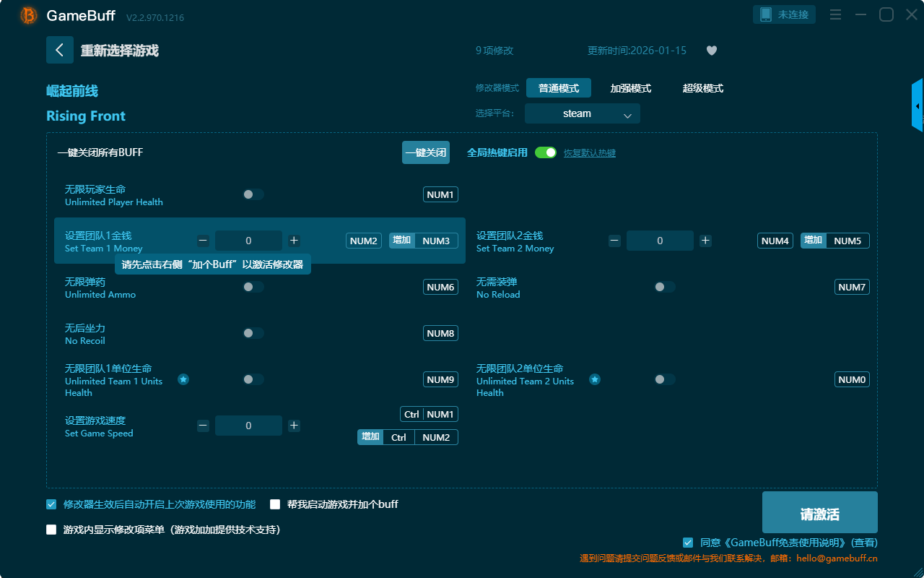Click the heart favorite icon

pos(711,51)
